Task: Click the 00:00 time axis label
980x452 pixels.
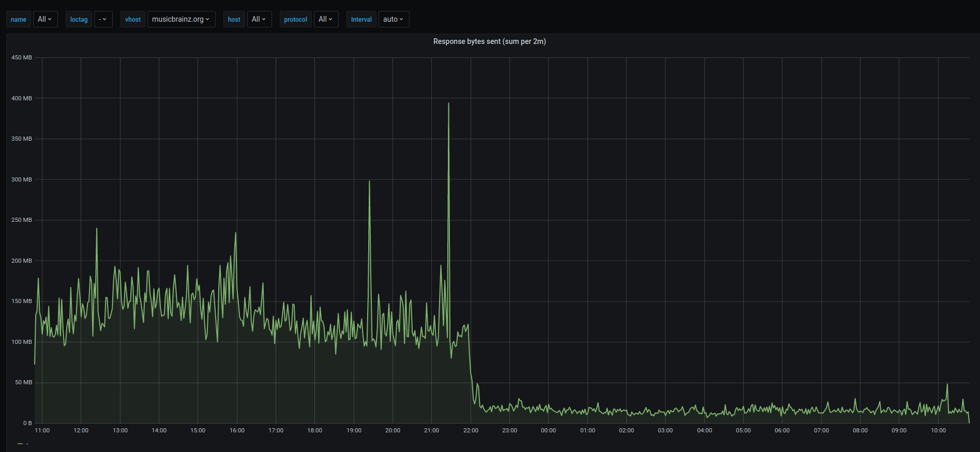Action: coord(548,430)
